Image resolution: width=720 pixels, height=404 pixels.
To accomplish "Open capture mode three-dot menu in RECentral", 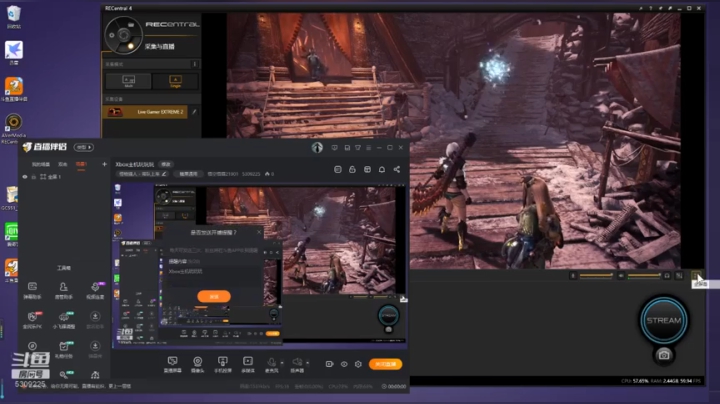I will click(x=195, y=64).
